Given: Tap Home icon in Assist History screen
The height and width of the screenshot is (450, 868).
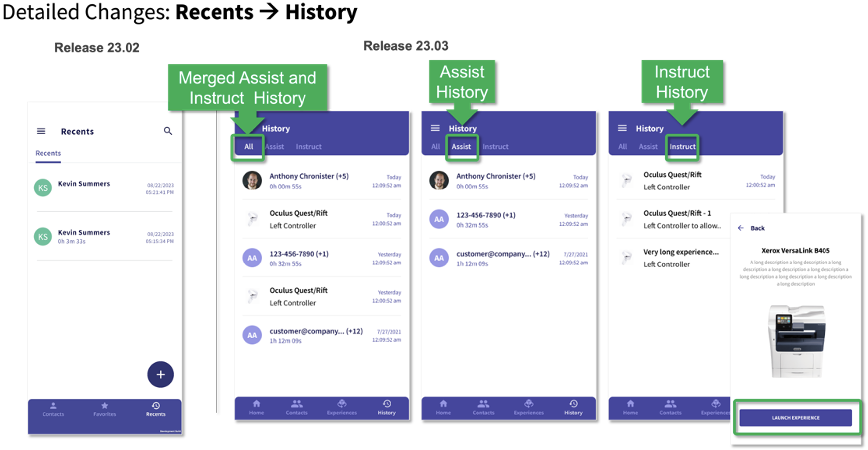Looking at the screenshot, I should (443, 404).
